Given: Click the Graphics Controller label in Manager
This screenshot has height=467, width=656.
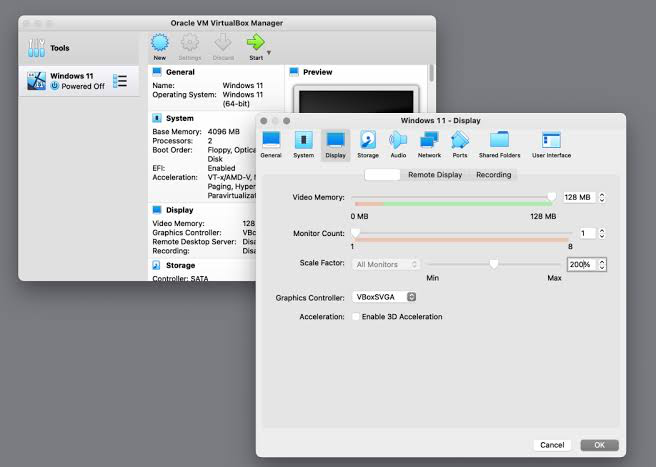Looking at the screenshot, I should tap(187, 233).
